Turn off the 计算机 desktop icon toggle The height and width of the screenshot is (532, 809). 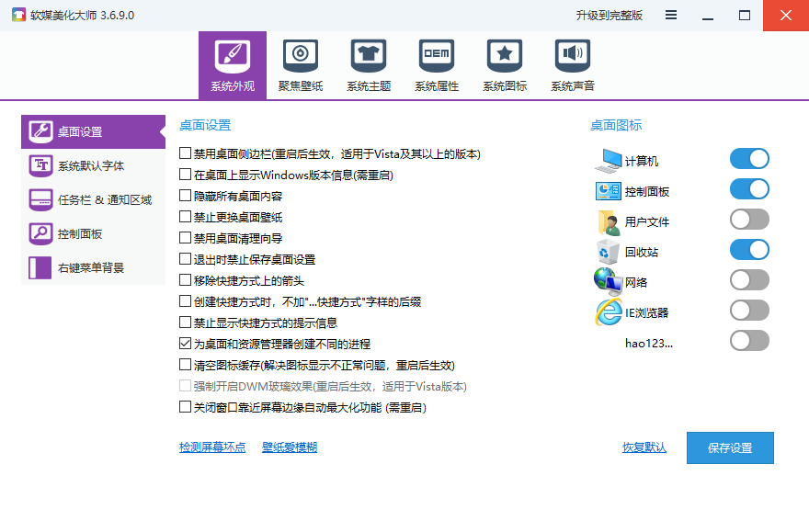[749, 159]
